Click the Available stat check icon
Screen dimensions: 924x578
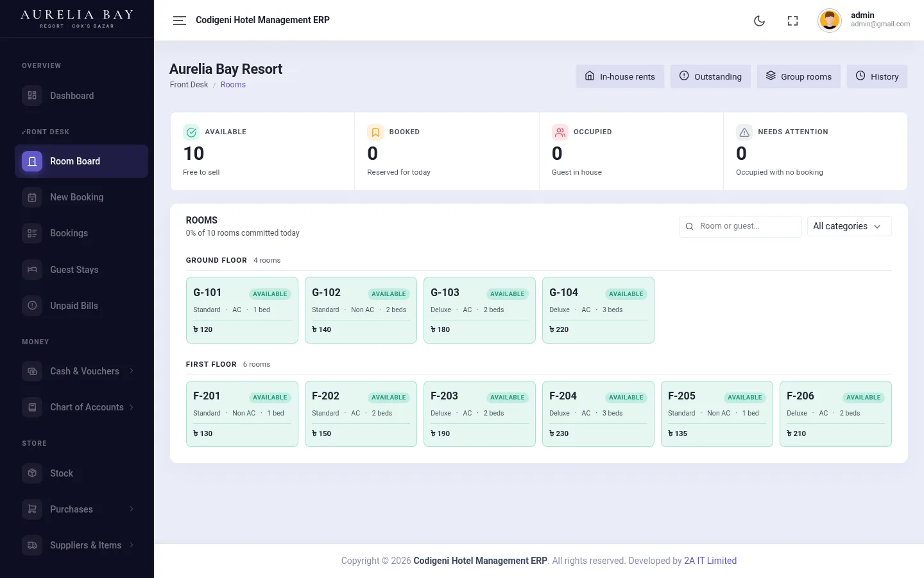[x=191, y=132]
